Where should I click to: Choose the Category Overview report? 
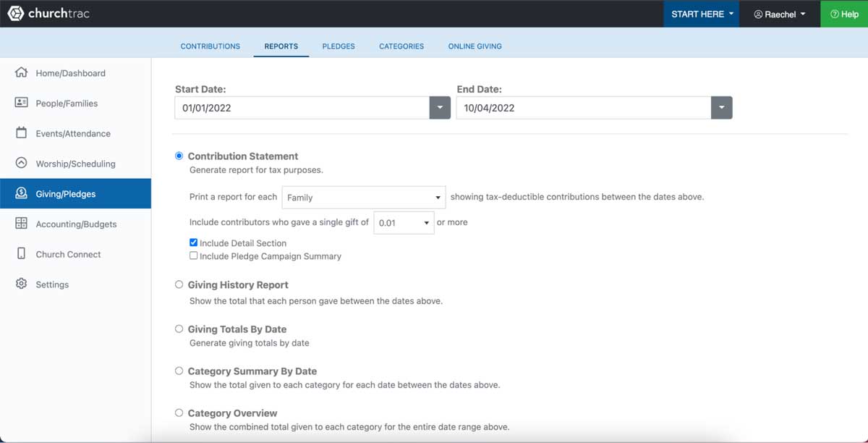click(x=179, y=413)
